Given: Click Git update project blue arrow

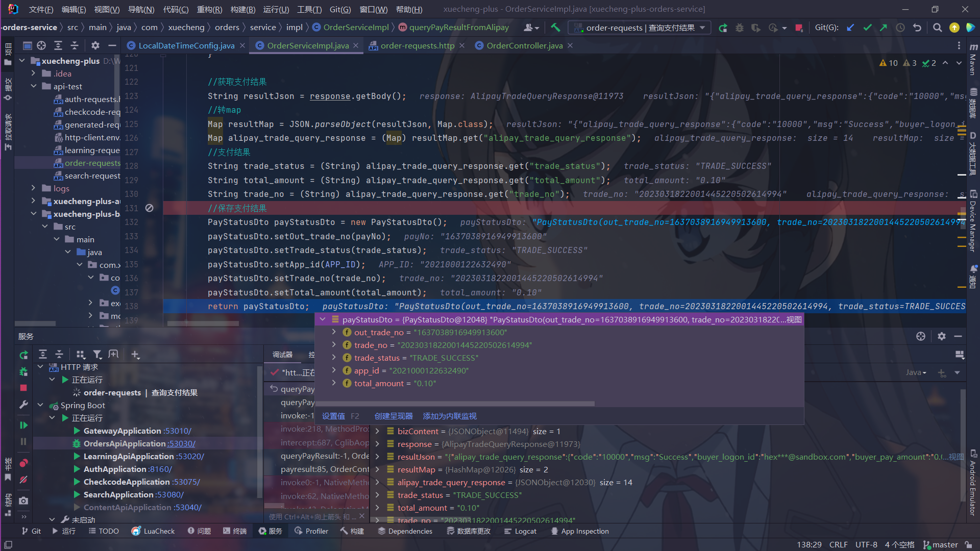Looking at the screenshot, I should [850, 28].
